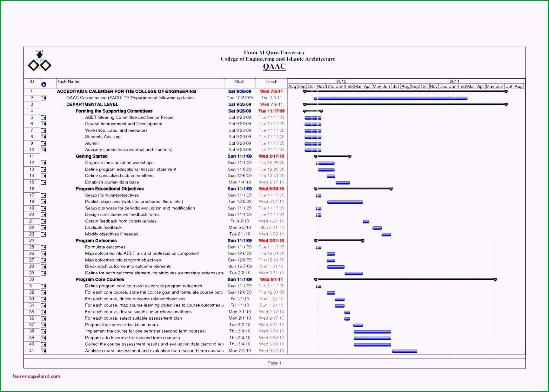
Task: Select Program Educational Objectives summary task
Action: point(110,189)
